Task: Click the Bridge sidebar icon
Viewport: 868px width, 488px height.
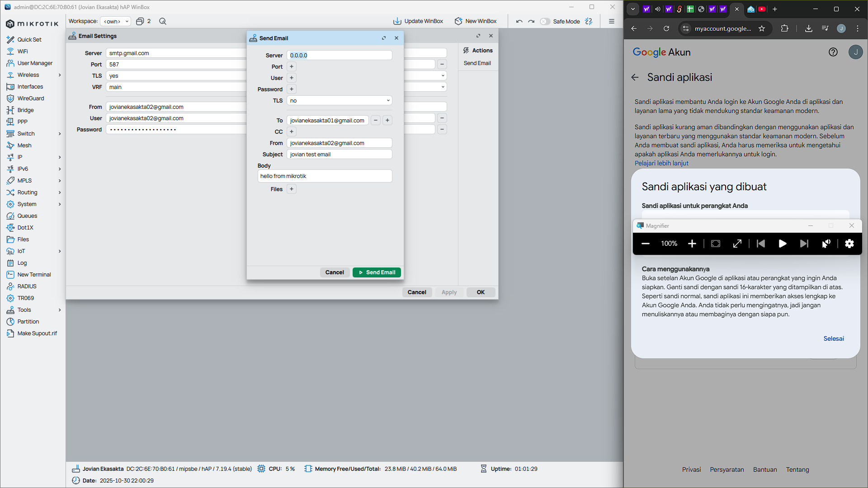Action: pos(10,110)
